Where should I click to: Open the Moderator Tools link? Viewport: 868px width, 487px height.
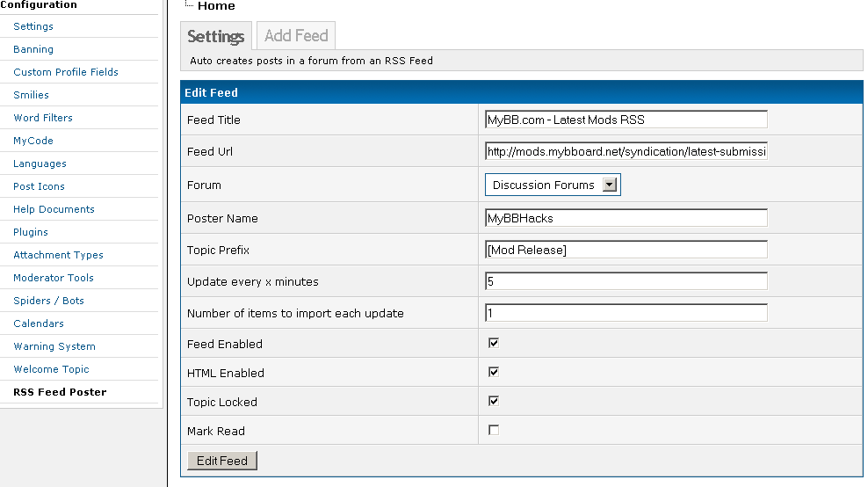click(54, 278)
